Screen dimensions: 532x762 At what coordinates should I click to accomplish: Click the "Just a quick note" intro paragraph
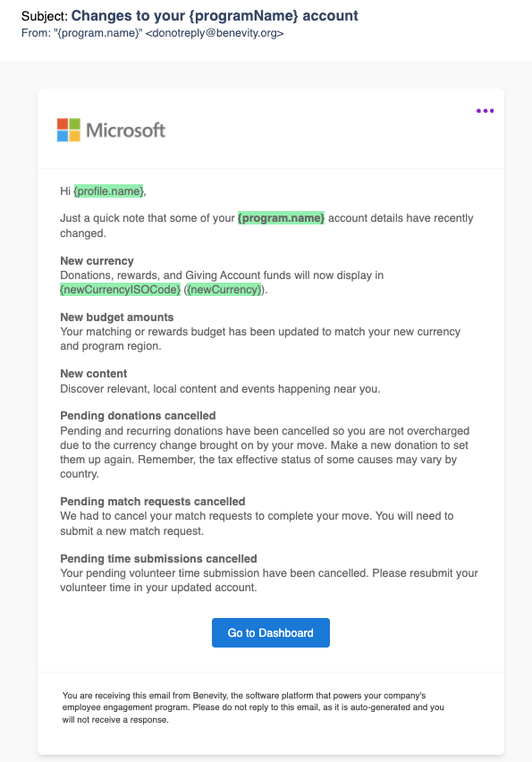(x=266, y=225)
